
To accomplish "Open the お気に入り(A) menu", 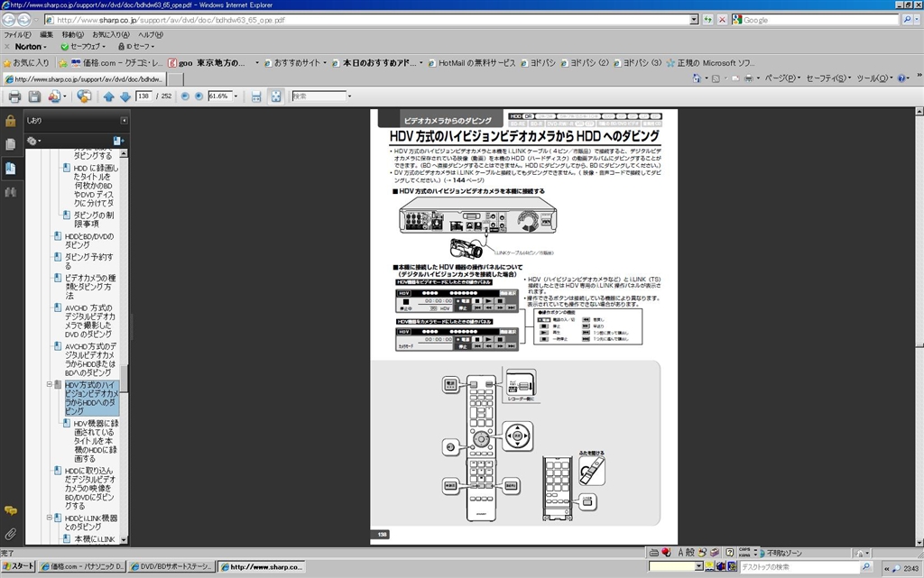I will pos(109,34).
